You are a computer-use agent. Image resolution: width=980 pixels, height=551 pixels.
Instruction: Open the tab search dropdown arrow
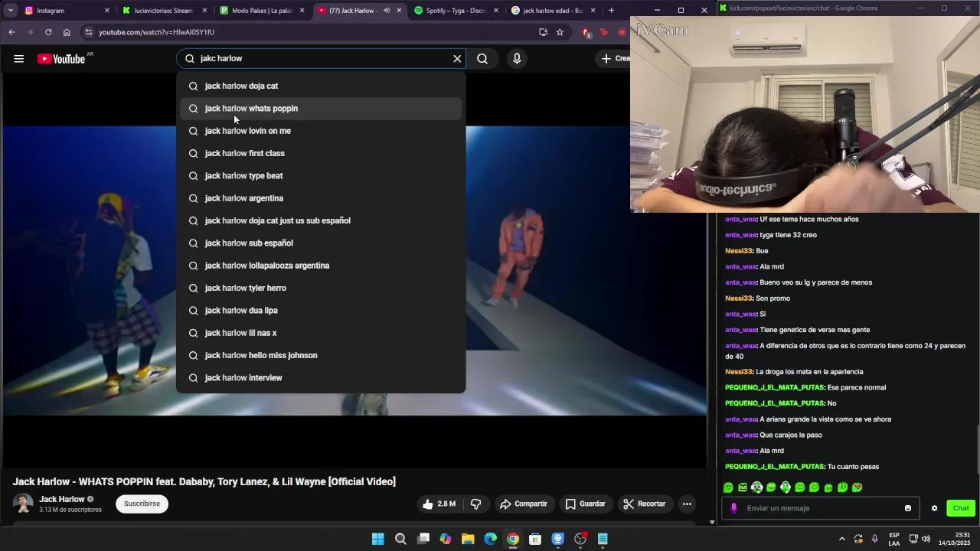[x=11, y=11]
